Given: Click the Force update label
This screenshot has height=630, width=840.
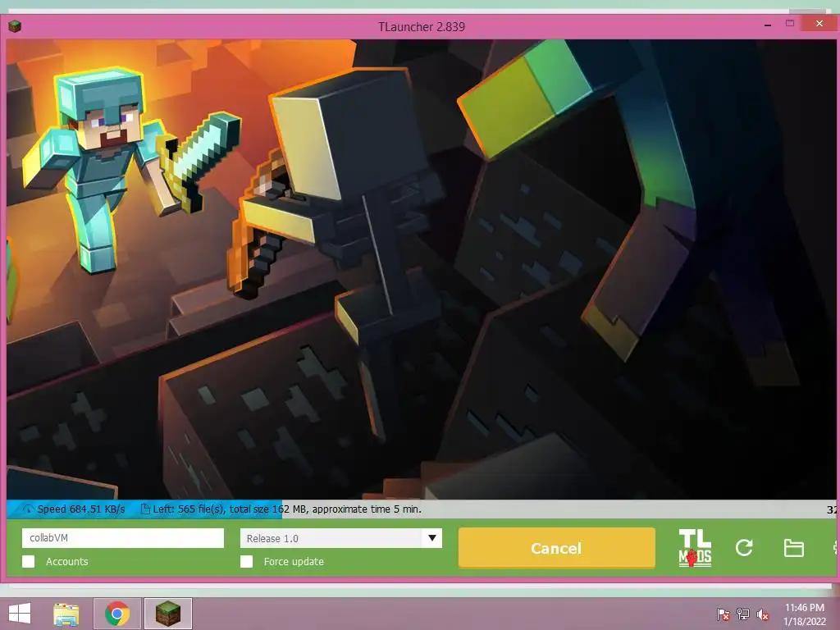Looking at the screenshot, I should 294,561.
